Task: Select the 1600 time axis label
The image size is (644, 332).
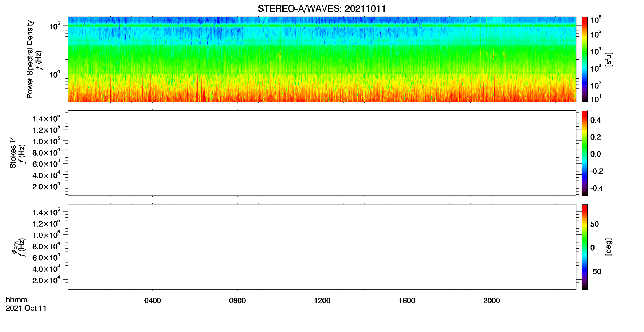Action: 407,301
